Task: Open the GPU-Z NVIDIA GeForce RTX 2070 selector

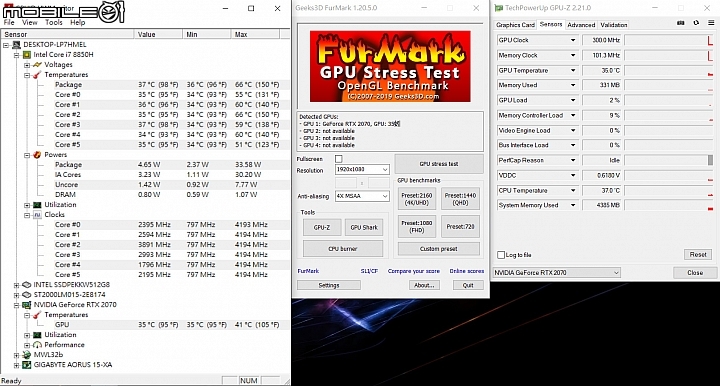Action: [557, 273]
